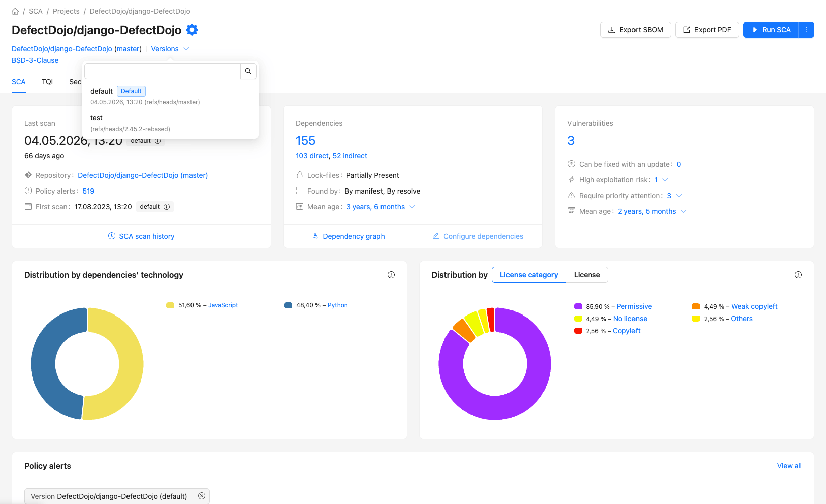Collapse the Versions dropdown chevron
The height and width of the screenshot is (504, 826).
pos(186,49)
